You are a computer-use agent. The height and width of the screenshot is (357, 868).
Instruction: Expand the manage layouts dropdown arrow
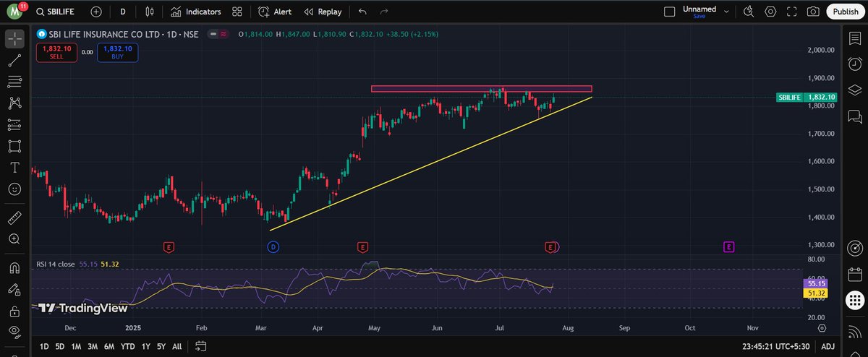pos(728,12)
